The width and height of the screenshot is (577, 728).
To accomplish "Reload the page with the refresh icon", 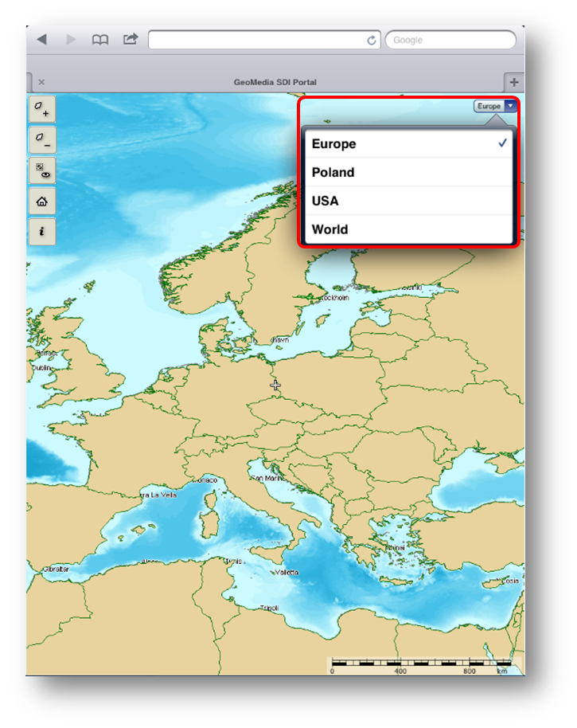I will pyautogui.click(x=372, y=40).
